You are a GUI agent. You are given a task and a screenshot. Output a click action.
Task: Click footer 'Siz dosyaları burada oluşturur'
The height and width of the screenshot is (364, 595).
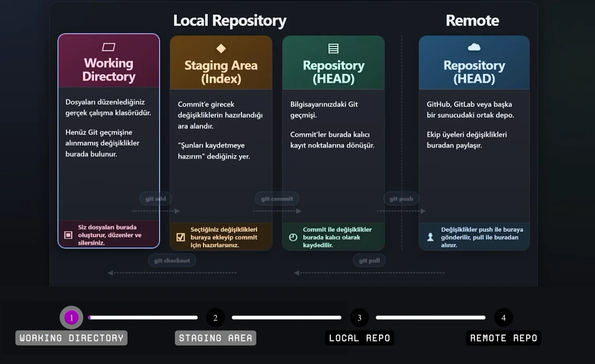(x=110, y=235)
